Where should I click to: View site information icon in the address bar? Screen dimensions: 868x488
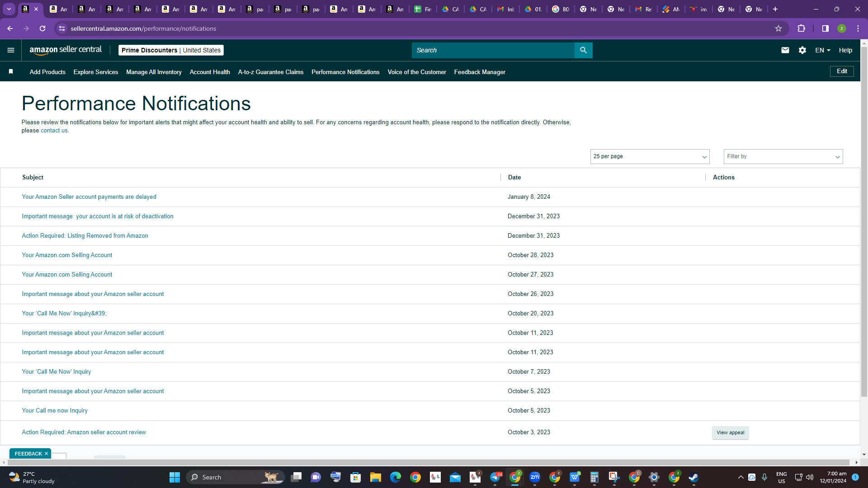tap(62, 28)
